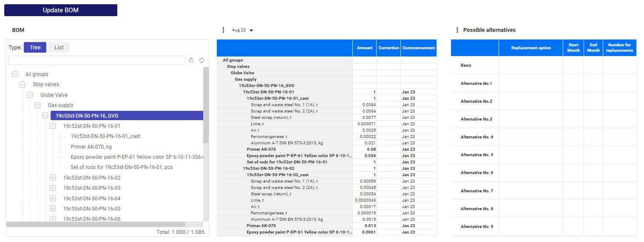
Task: Select the Alternative No. 9 row
Action: tap(544, 226)
